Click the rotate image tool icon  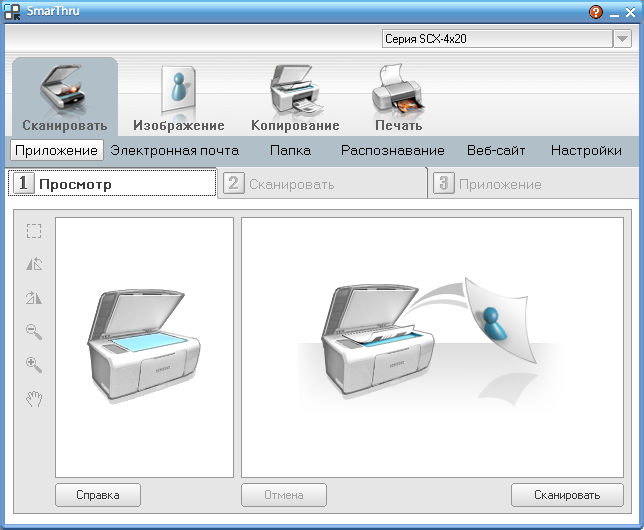(x=34, y=297)
